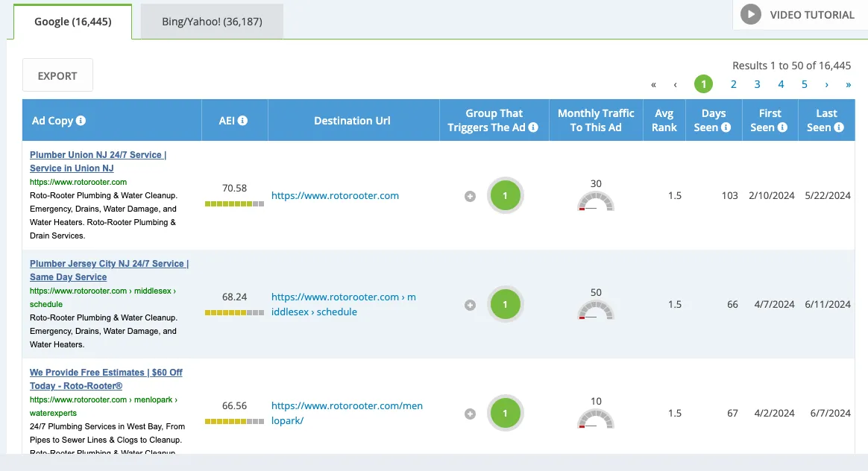This screenshot has height=471, width=868.
Task: Click AEI score bar under 68.24
Action: 234,313
